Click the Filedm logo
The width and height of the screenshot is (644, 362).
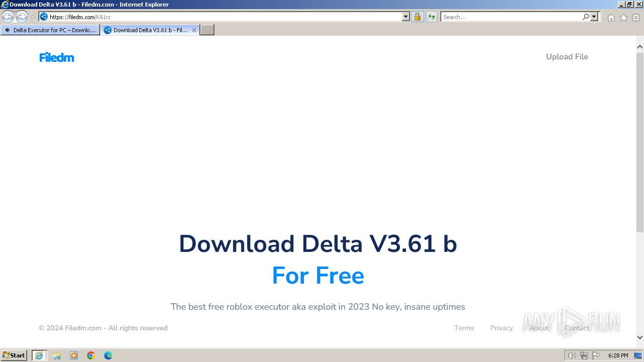click(x=57, y=57)
